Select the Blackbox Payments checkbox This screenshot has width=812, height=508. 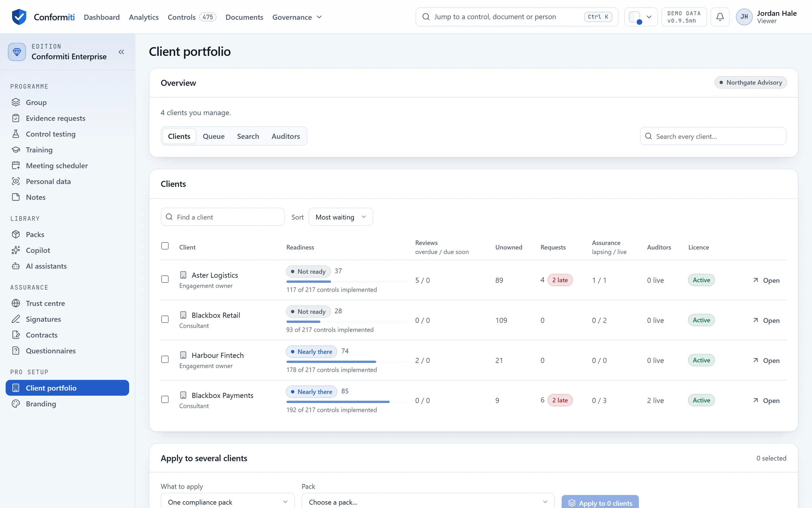coord(165,399)
